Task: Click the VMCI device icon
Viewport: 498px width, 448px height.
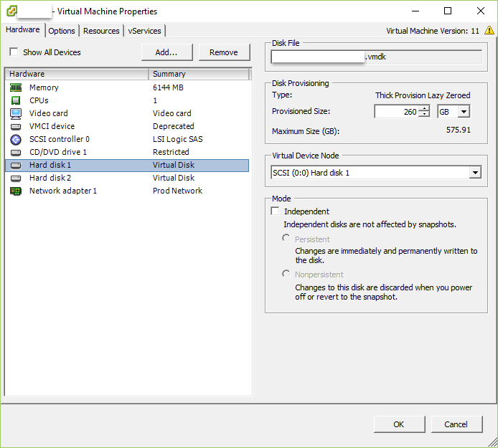Action: point(16,127)
